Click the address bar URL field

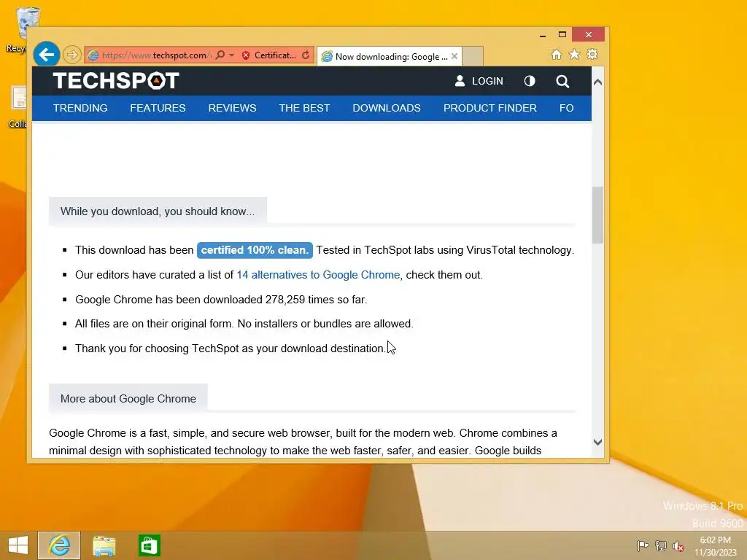[x=157, y=55]
